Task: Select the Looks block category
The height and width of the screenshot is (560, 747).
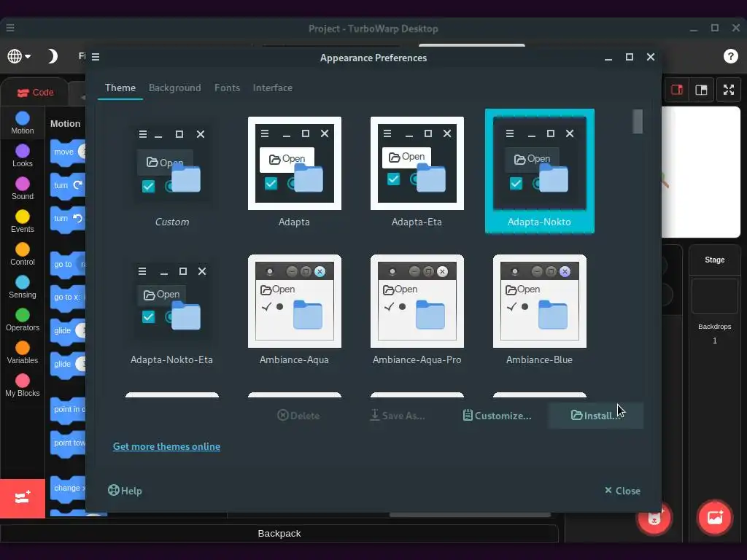Action: click(x=23, y=156)
